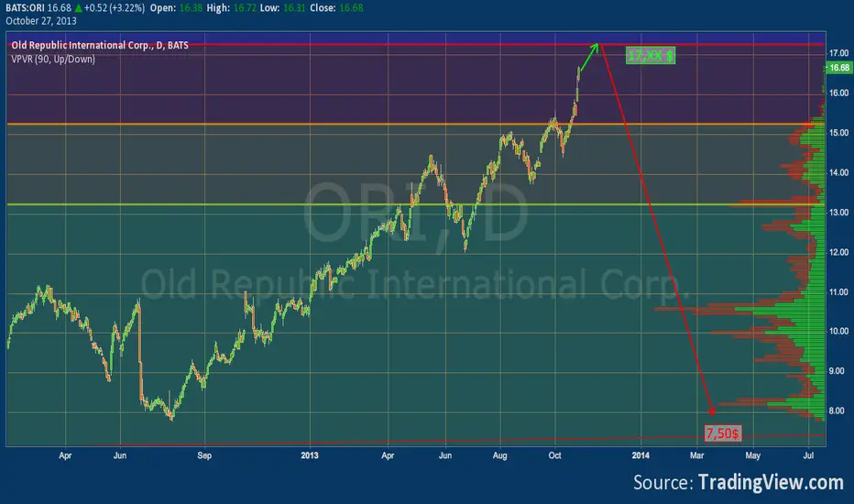Viewport: 854px width, 504px height.
Task: Select the Old Republic International Corp. chart title
Action: coord(100,45)
